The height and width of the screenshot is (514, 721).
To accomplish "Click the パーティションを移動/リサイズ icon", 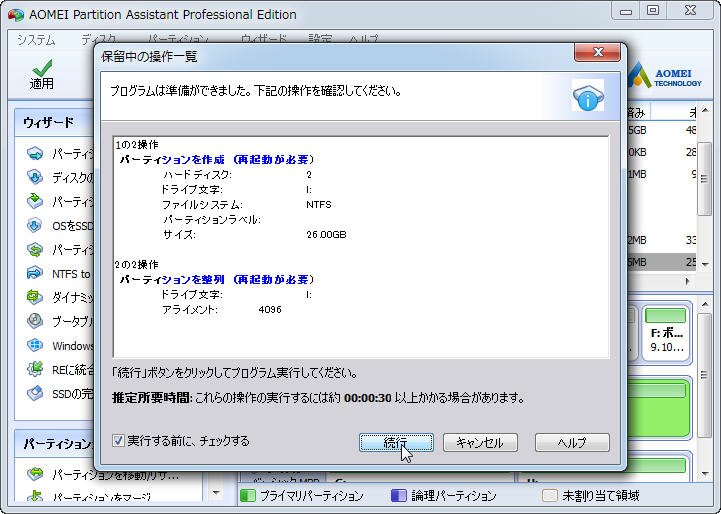I will click(35, 474).
